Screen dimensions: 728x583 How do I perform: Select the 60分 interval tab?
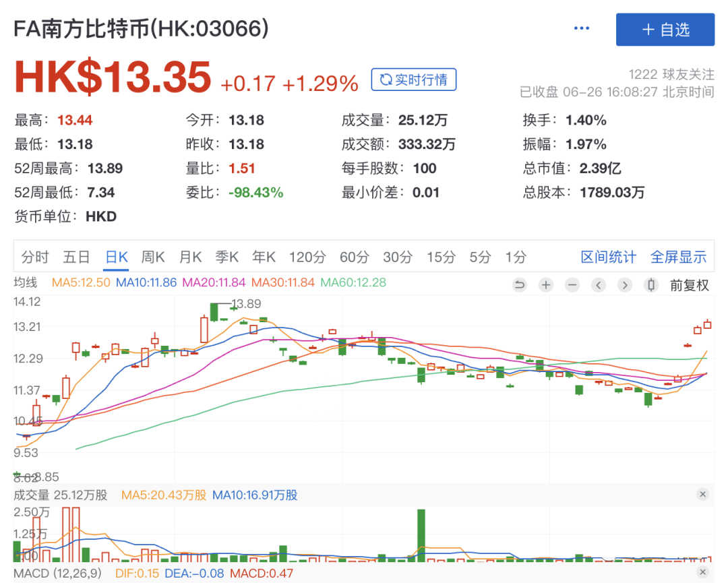[x=354, y=257]
